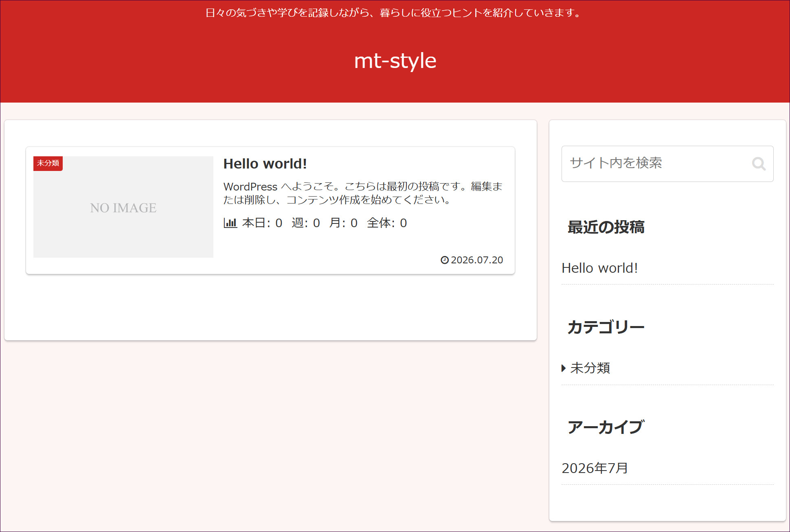790x532 pixels.
Task: Click the 2026.07.20 post date
Action: point(477,260)
